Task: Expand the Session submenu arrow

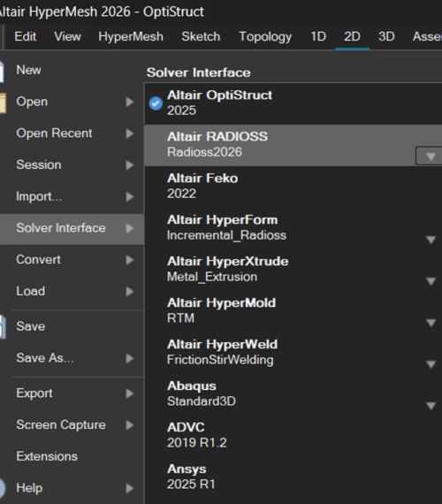Action: coord(130,165)
